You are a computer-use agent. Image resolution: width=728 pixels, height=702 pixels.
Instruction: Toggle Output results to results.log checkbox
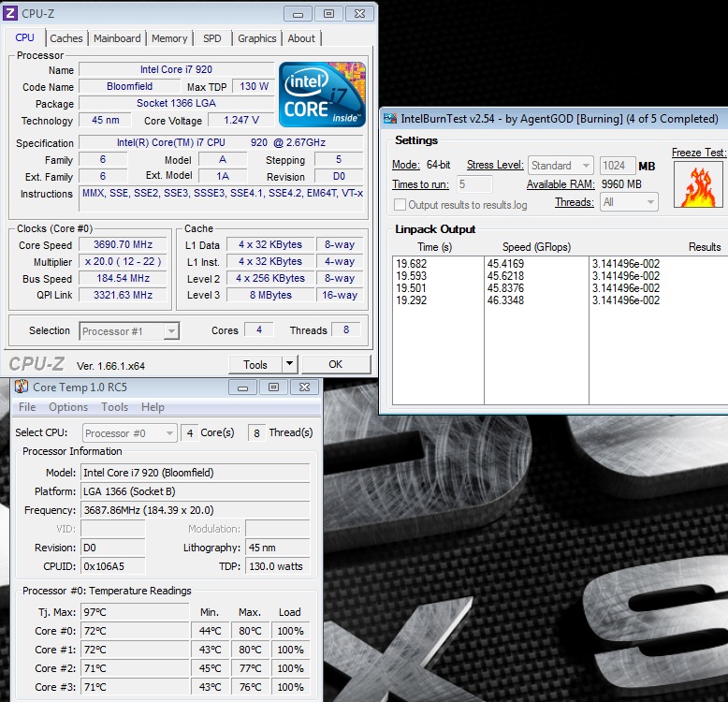[x=400, y=205]
